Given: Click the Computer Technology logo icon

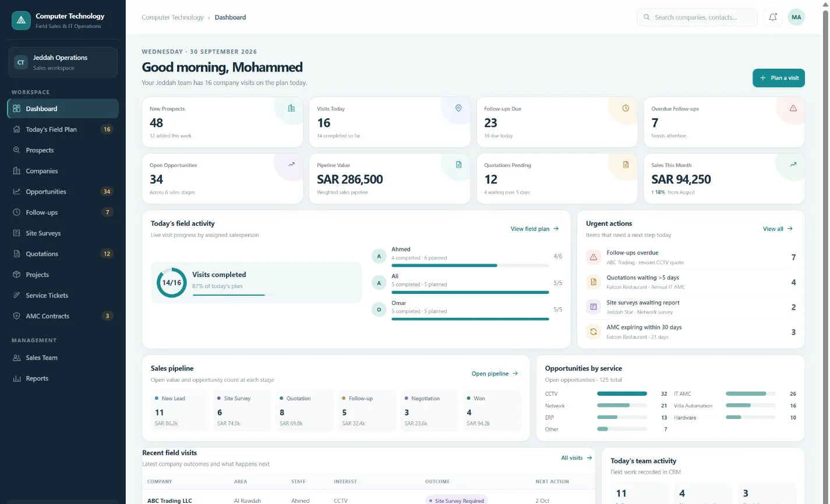Looking at the screenshot, I should (x=21, y=20).
